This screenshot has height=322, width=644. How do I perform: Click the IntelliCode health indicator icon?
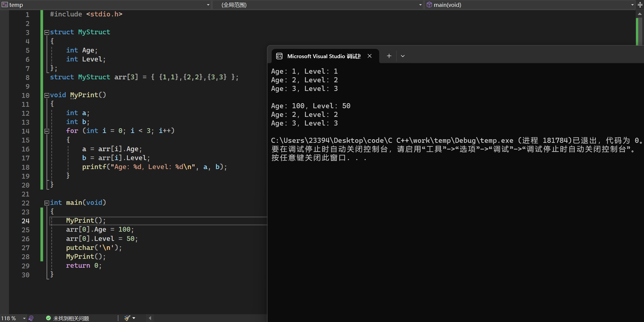pyautogui.click(x=31, y=318)
